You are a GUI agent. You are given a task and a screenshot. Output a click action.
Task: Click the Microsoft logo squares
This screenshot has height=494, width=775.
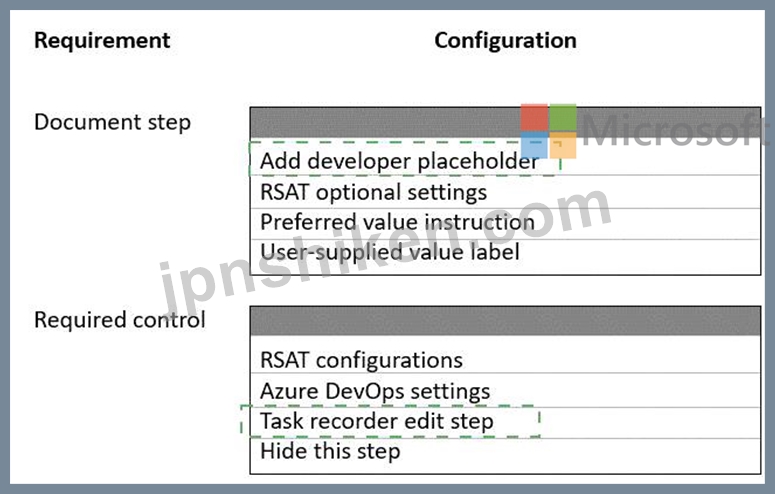coord(549,131)
